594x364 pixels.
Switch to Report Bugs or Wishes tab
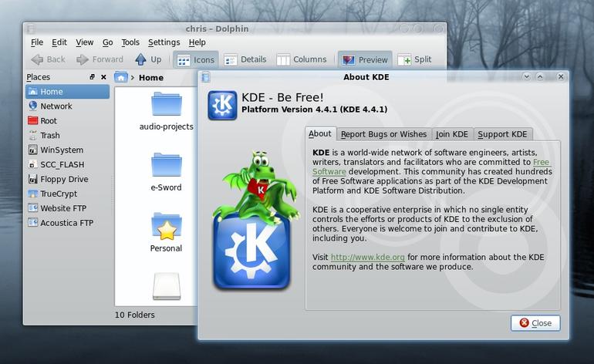coord(383,134)
